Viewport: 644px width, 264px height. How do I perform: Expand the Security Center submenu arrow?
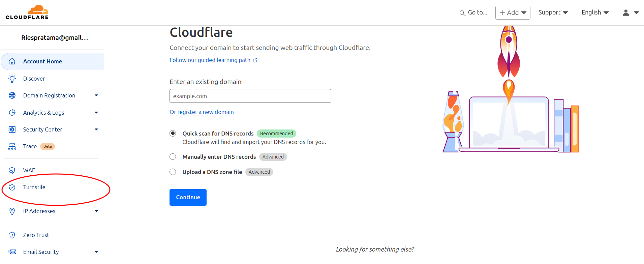(x=96, y=129)
